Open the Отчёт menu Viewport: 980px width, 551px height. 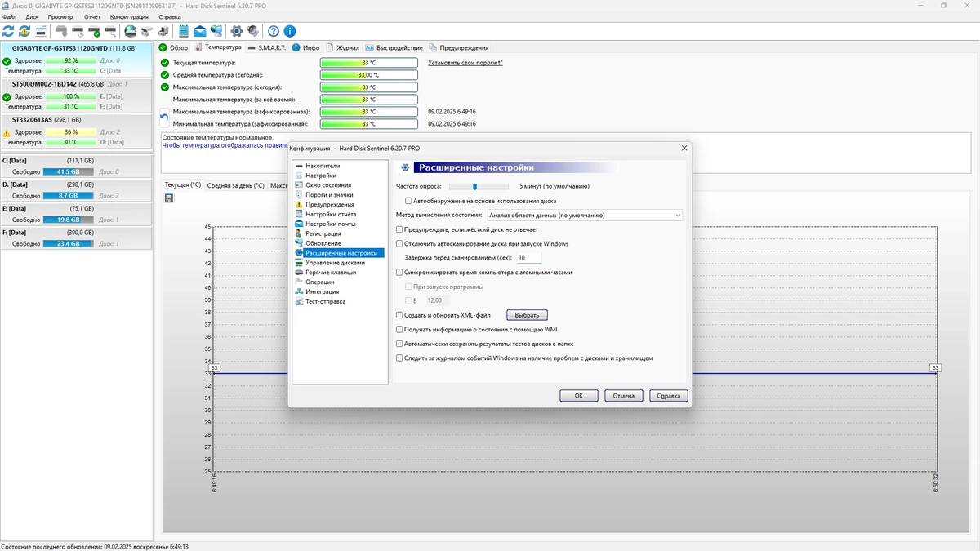tap(92, 16)
